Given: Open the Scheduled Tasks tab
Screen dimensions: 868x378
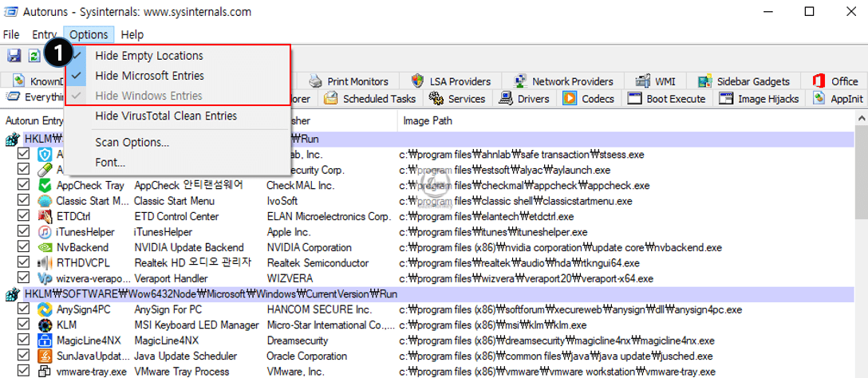Looking at the screenshot, I should pos(371,99).
